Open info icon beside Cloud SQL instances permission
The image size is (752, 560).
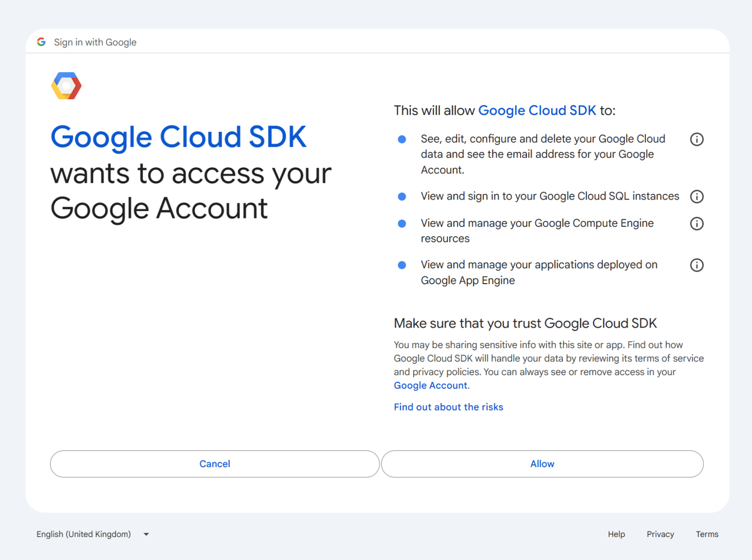tap(697, 196)
